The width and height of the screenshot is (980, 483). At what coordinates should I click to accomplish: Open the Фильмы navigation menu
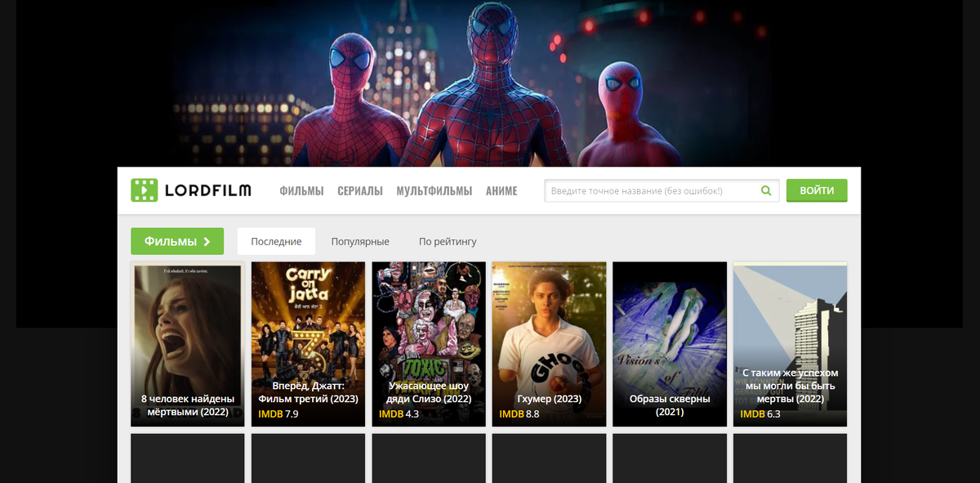coord(301,191)
